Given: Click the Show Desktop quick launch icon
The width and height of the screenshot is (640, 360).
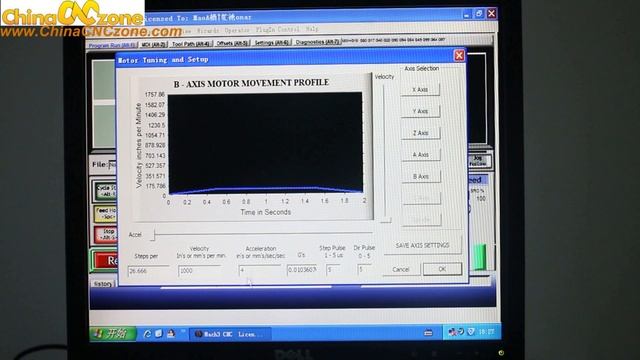Looking at the screenshot, I should click(159, 333).
